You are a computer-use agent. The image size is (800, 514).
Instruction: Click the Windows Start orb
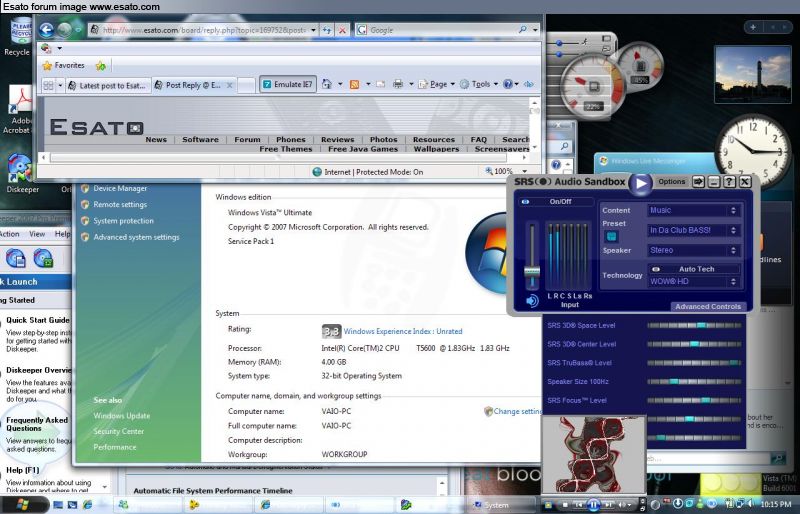(x=22, y=505)
